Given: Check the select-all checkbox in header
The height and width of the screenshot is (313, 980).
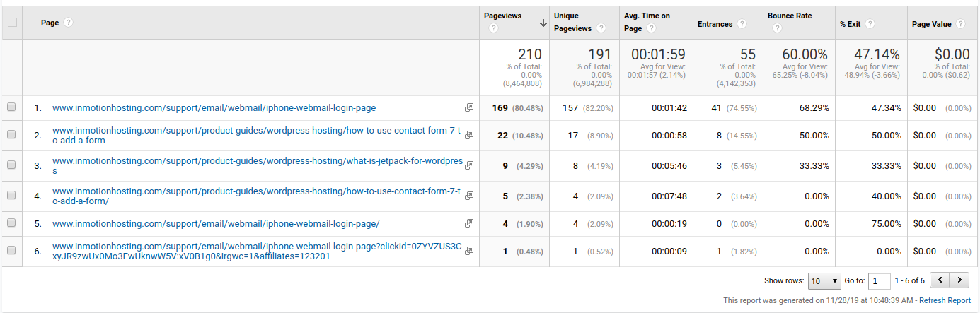Looking at the screenshot, I should [11, 23].
